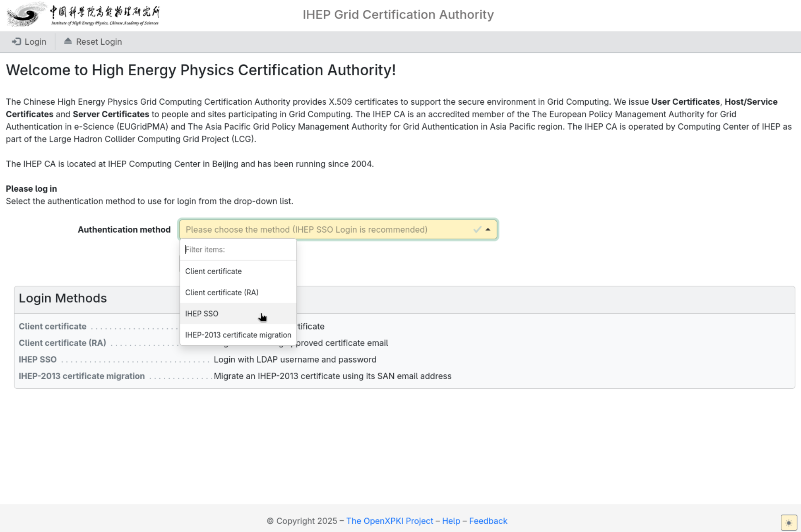The image size is (801, 532).
Task: Click the IHEP institute logo
Action: (x=83, y=14)
